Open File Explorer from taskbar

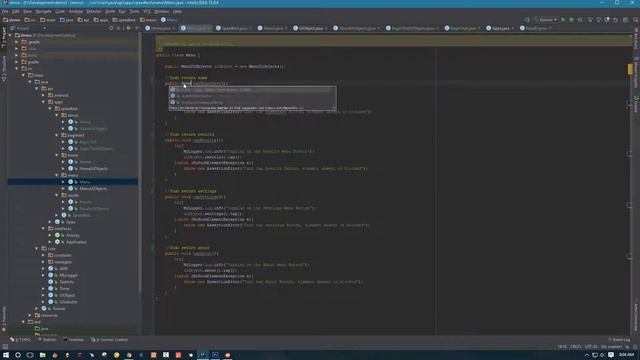[42, 355]
